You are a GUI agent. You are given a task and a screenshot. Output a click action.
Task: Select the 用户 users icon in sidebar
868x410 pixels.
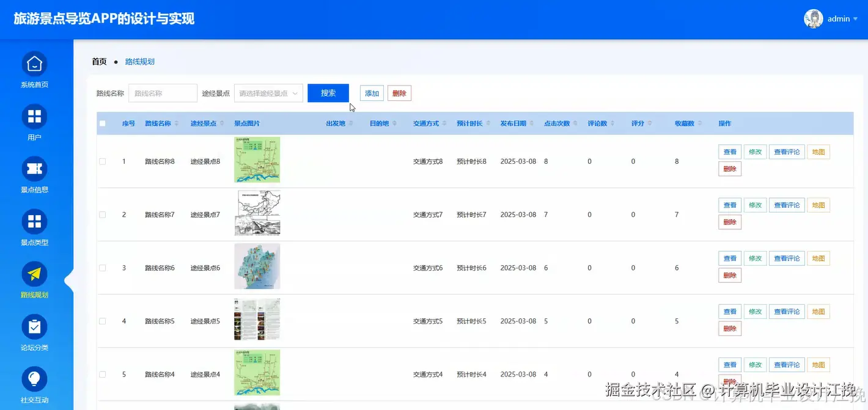point(34,116)
